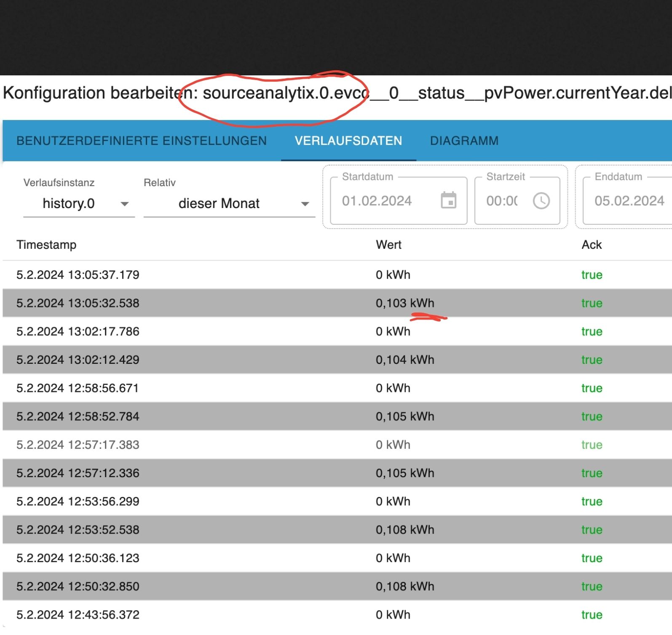The width and height of the screenshot is (672, 635).
Task: Click Ack 'true' in the 12:53:52.538 row
Action: tap(592, 530)
